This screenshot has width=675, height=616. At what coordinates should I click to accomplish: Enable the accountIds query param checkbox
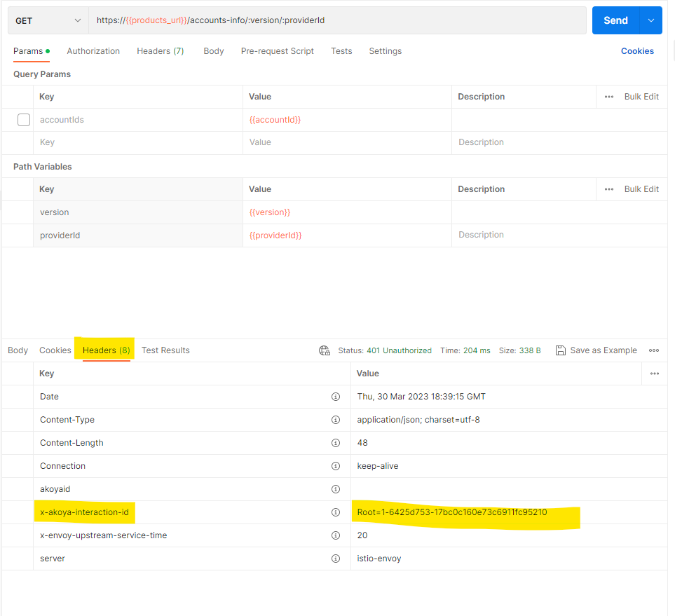pos(24,120)
